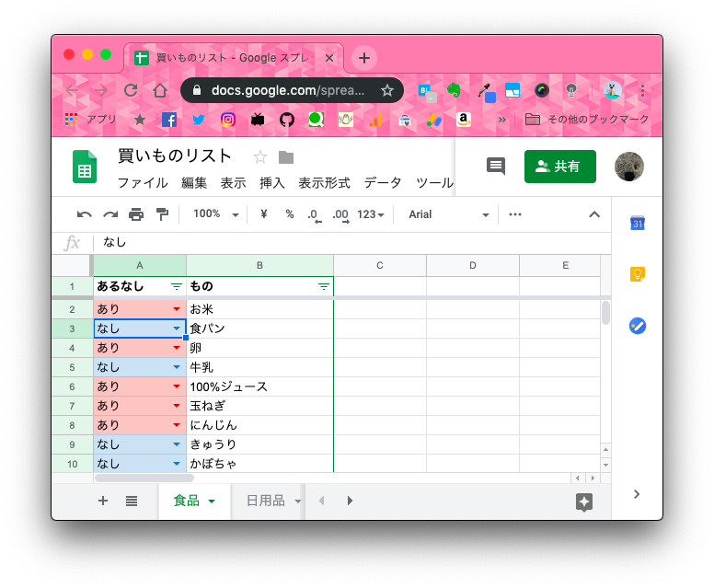Format as currency with yen icon

click(264, 214)
